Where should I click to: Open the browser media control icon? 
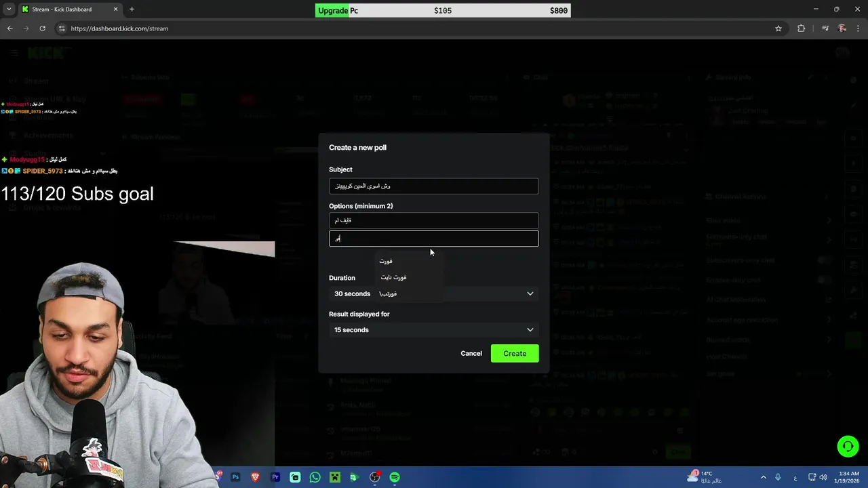825,28
